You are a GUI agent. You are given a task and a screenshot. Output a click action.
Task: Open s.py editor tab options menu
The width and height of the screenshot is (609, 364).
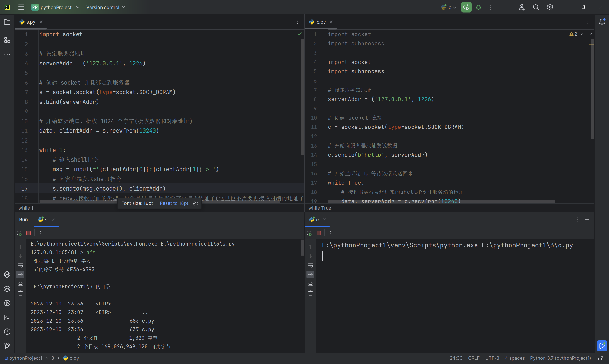click(x=298, y=22)
